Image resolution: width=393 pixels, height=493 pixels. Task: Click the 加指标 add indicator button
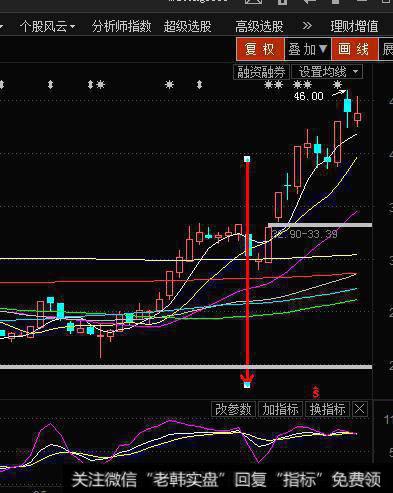point(280,409)
